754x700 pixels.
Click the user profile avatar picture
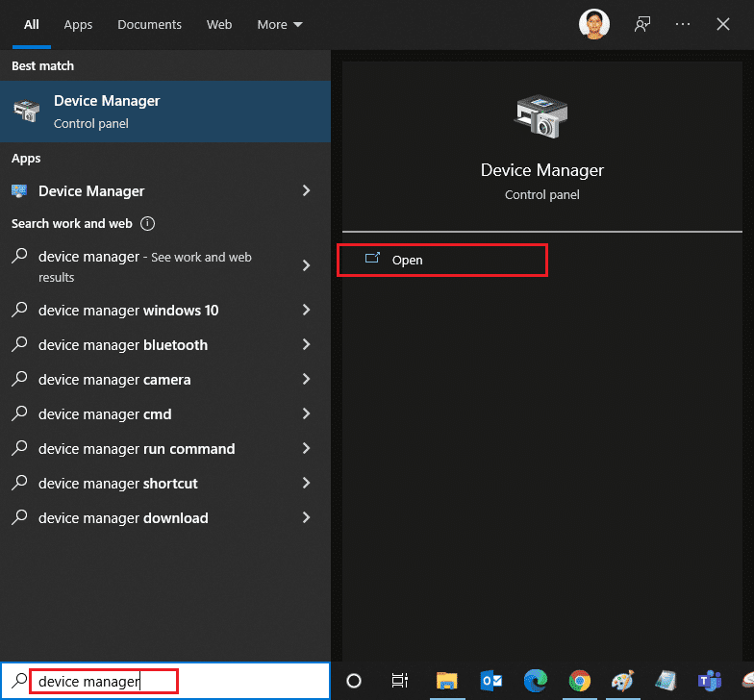[594, 25]
